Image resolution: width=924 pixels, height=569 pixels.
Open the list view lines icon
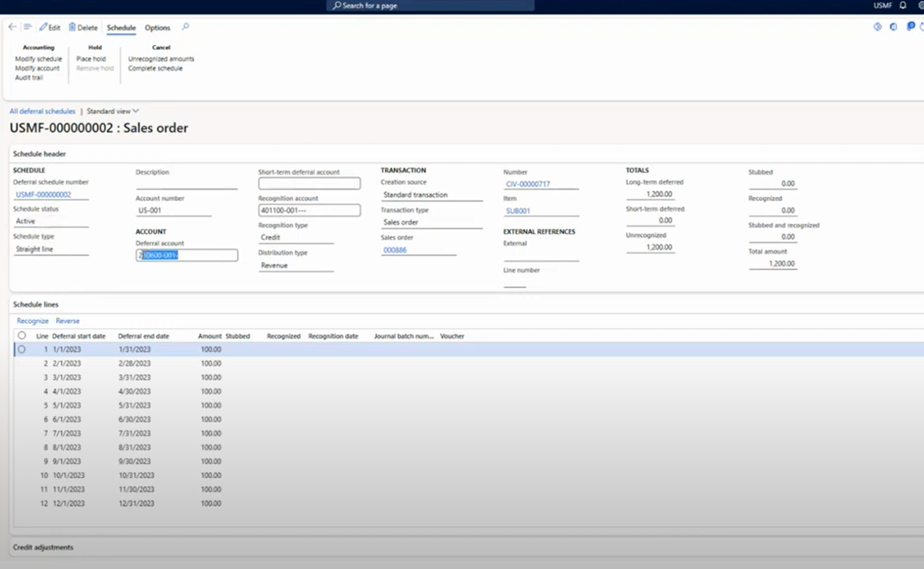tap(28, 27)
